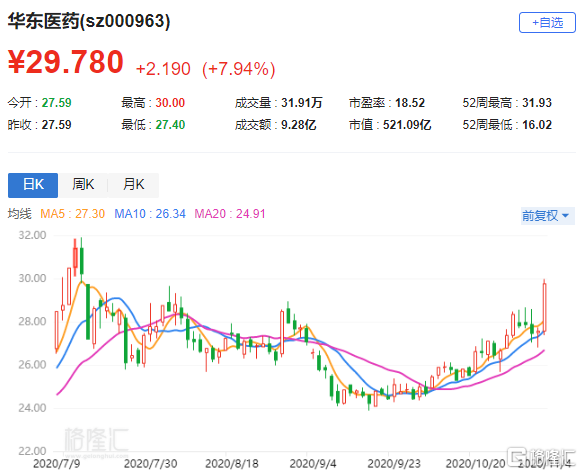Image resolution: width=582 pixels, height=474 pixels.
Task: Click the 2020/10/20 date axis label
Action: click(x=475, y=464)
